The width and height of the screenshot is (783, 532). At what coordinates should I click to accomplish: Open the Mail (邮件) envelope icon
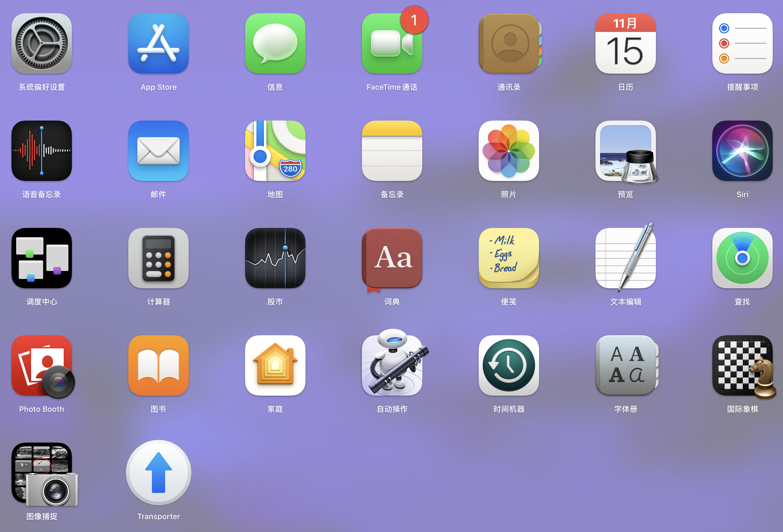pos(158,151)
